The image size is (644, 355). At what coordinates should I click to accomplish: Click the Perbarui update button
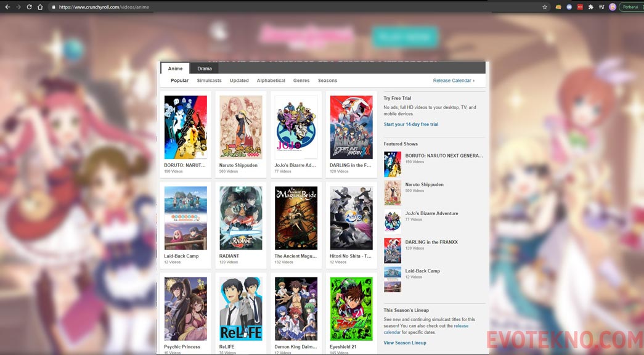point(630,7)
